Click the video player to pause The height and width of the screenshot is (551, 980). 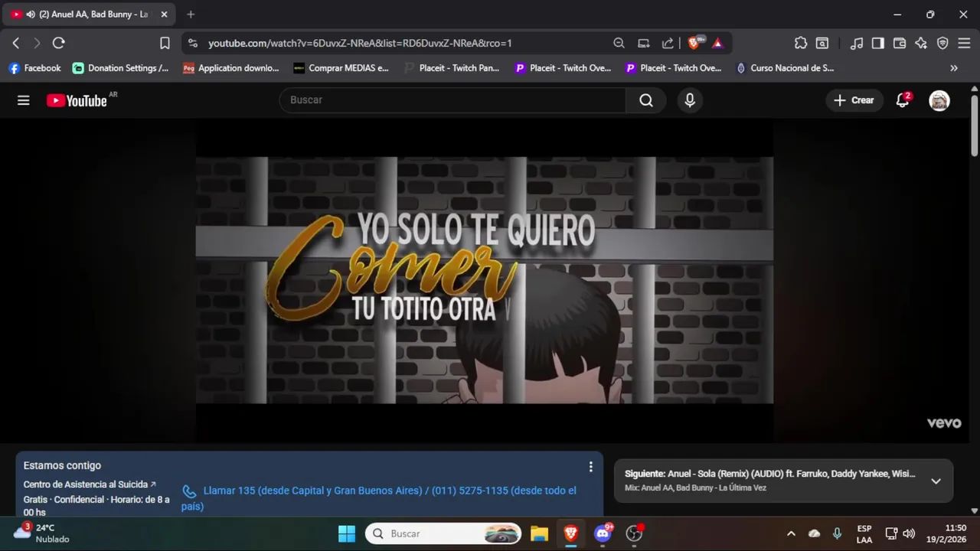coord(484,280)
